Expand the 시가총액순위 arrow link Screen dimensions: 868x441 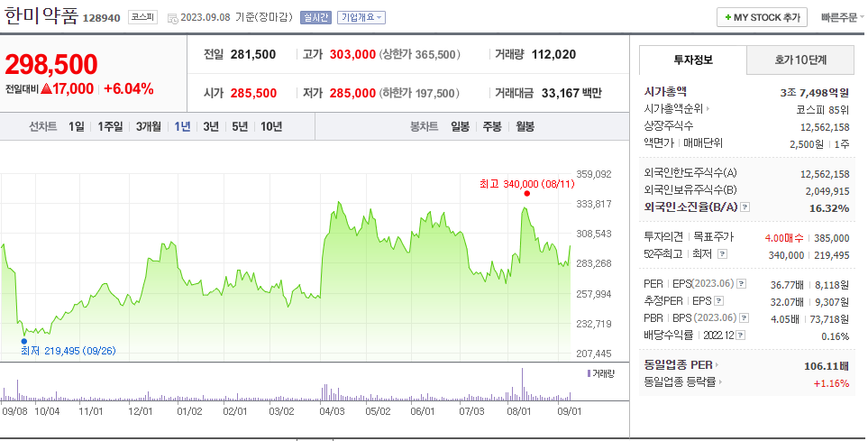(678, 109)
